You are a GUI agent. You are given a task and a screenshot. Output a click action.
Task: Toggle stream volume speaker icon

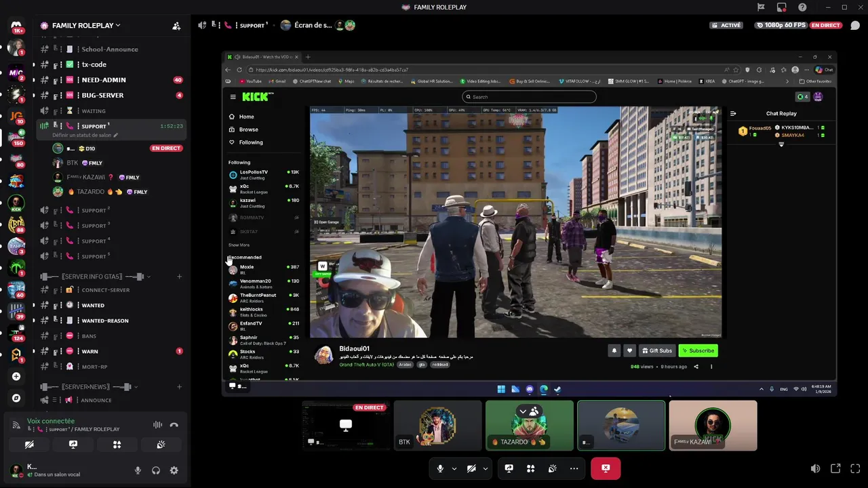[815, 468]
